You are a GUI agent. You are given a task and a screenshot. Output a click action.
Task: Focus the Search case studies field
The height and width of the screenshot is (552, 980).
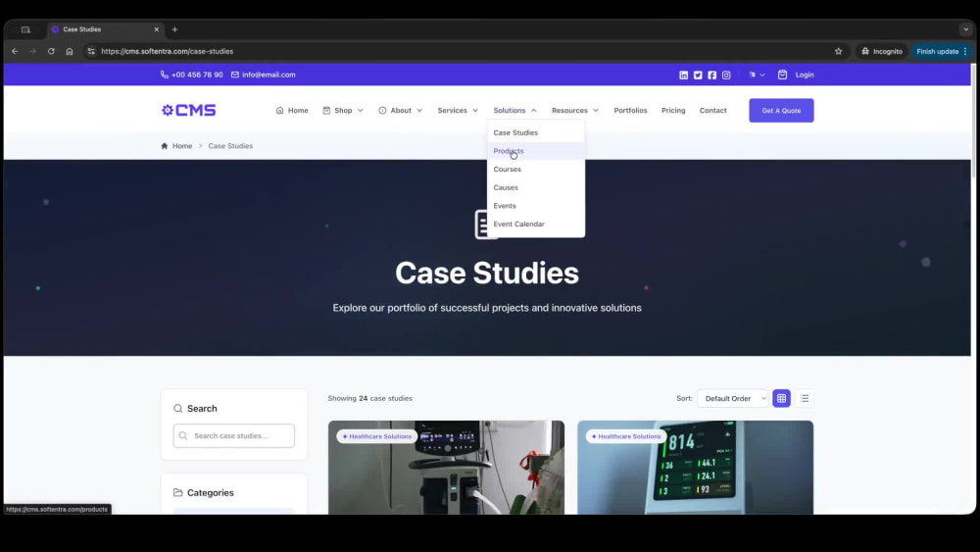pyautogui.click(x=234, y=435)
